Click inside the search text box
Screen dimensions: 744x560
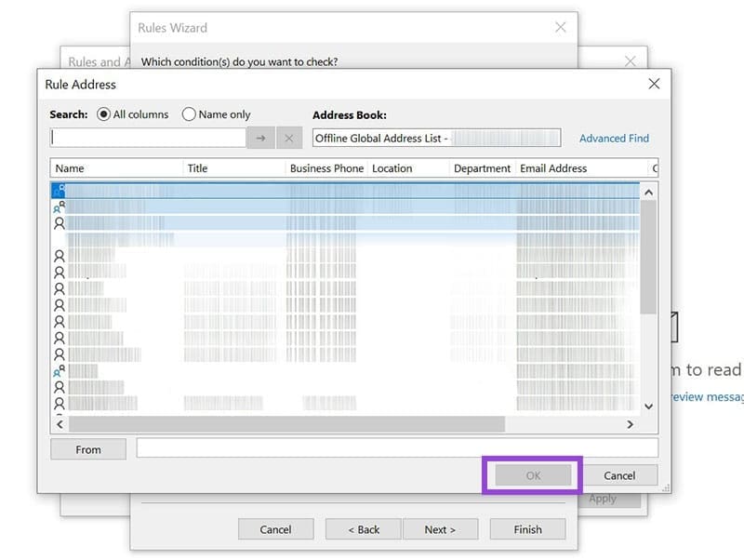click(x=149, y=137)
